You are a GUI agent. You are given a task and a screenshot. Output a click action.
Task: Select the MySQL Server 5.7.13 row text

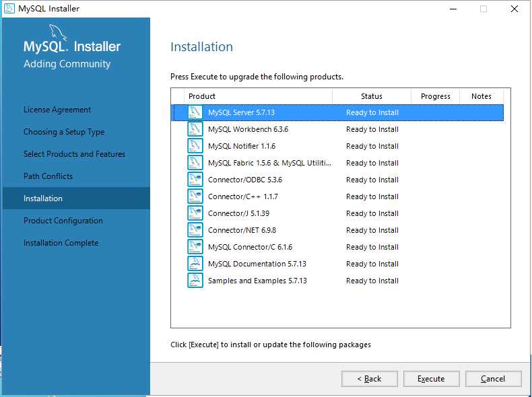pyautogui.click(x=241, y=112)
